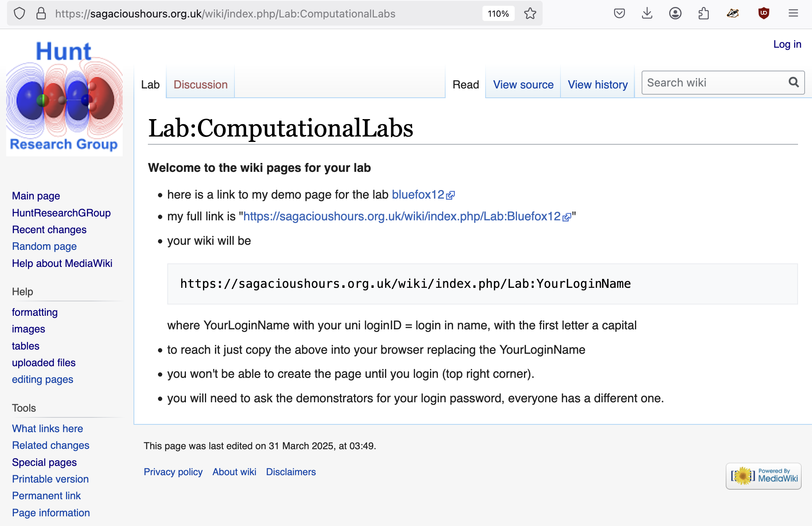Select the View source tab
This screenshot has width=812, height=526.
pos(522,85)
